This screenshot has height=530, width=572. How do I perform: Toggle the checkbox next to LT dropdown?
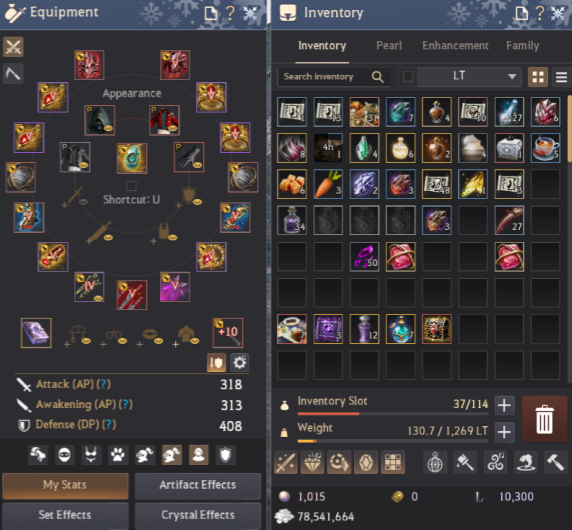tap(408, 77)
